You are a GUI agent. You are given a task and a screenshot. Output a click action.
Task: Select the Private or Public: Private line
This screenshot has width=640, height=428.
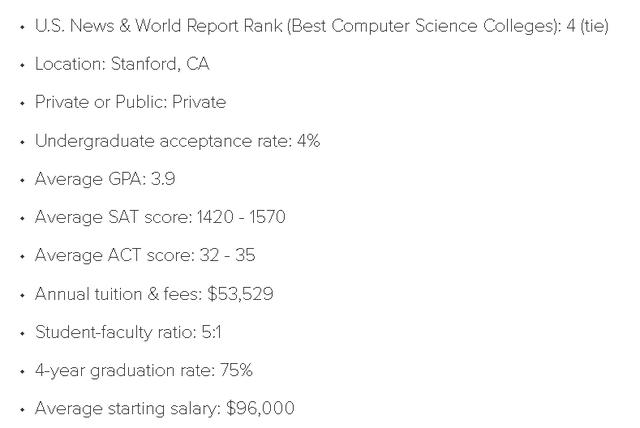click(x=130, y=102)
